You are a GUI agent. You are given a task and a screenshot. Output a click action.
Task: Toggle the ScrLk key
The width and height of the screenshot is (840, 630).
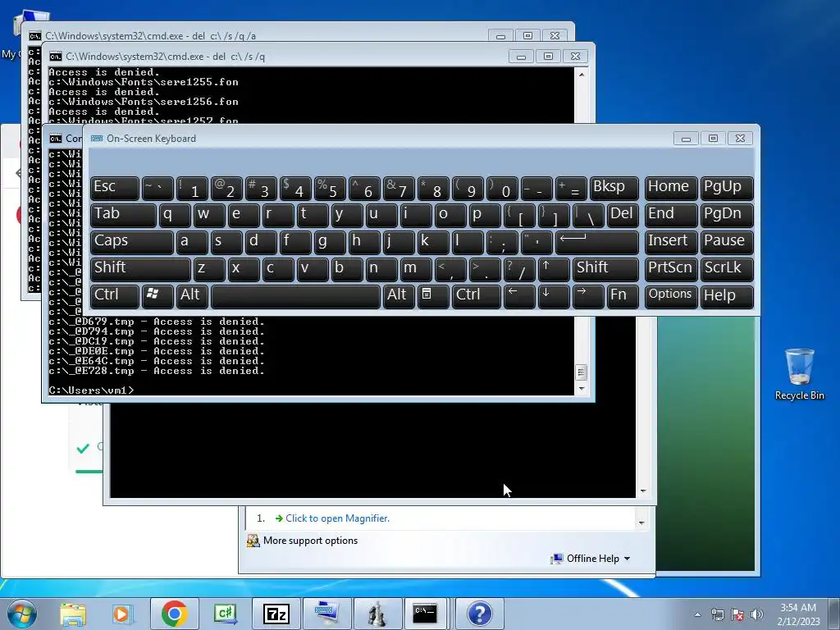point(727,269)
